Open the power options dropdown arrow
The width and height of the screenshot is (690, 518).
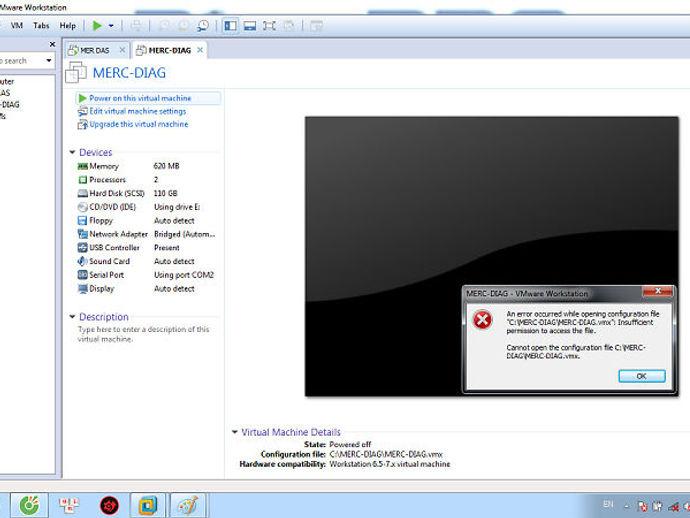click(111, 26)
